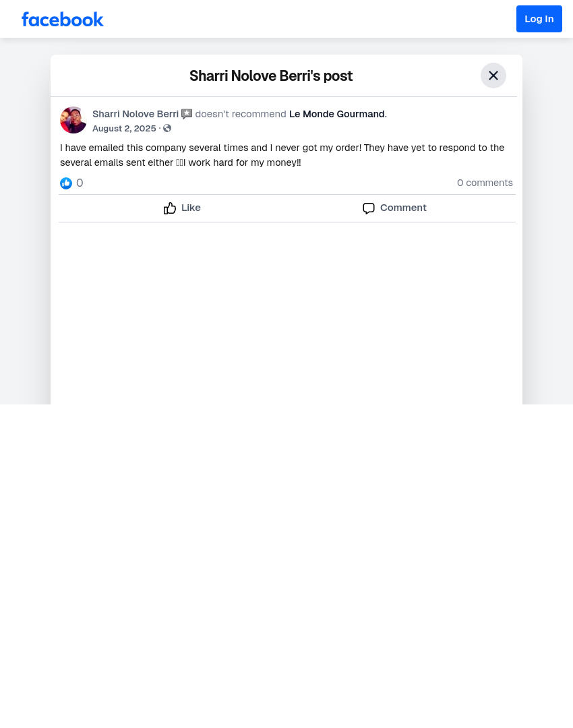573x728 pixels.
Task: Click the blue thumbs-up reaction icon
Action: click(66, 183)
